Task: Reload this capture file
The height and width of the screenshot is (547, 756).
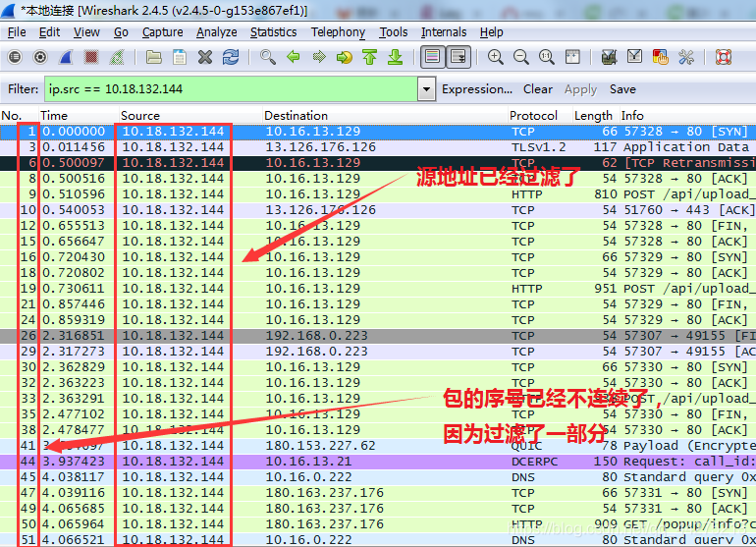Action: point(231,57)
